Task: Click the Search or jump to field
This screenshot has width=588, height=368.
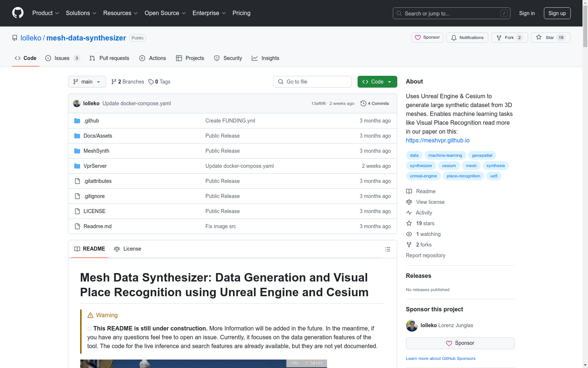Action: 452,13
